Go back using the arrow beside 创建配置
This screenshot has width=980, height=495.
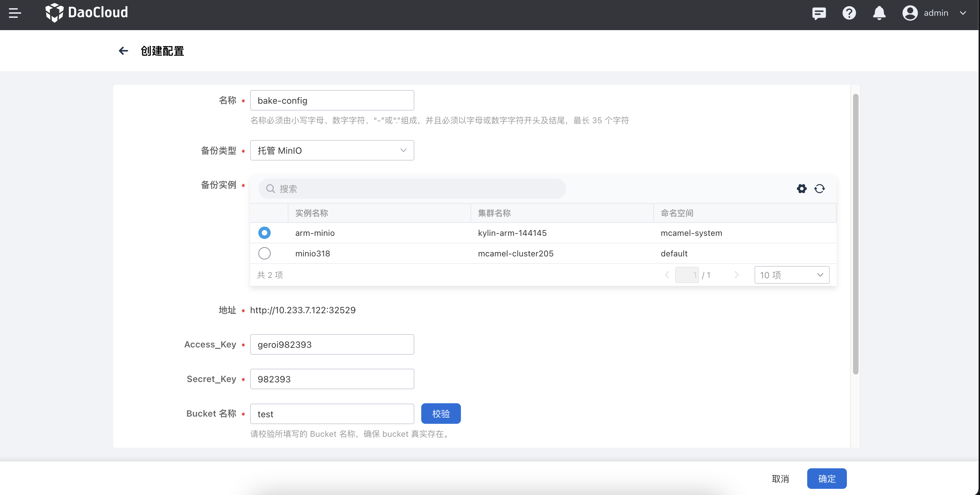123,51
